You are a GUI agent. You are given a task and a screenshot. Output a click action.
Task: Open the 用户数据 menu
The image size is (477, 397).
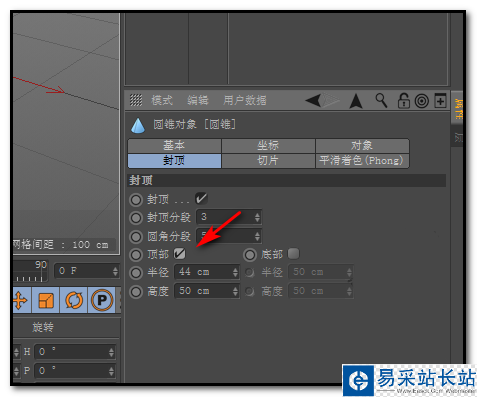pyautogui.click(x=245, y=100)
